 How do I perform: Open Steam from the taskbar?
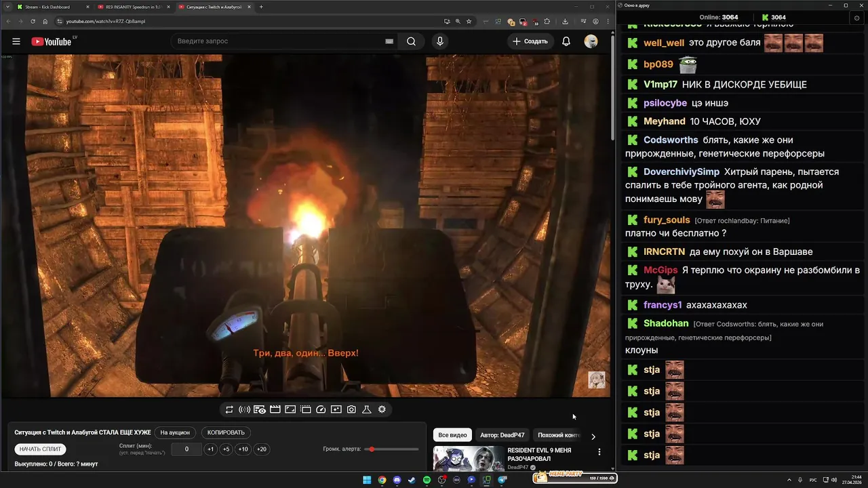pos(412,480)
